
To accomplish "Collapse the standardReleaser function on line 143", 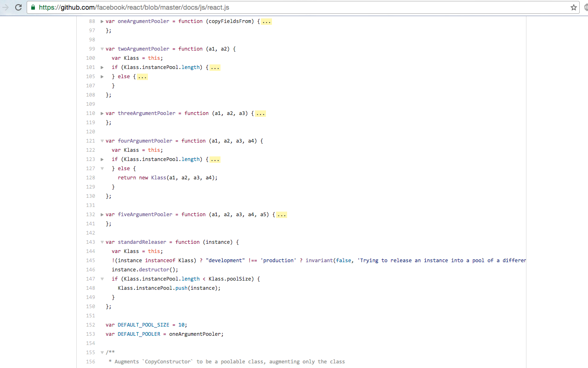I will [x=102, y=242].
